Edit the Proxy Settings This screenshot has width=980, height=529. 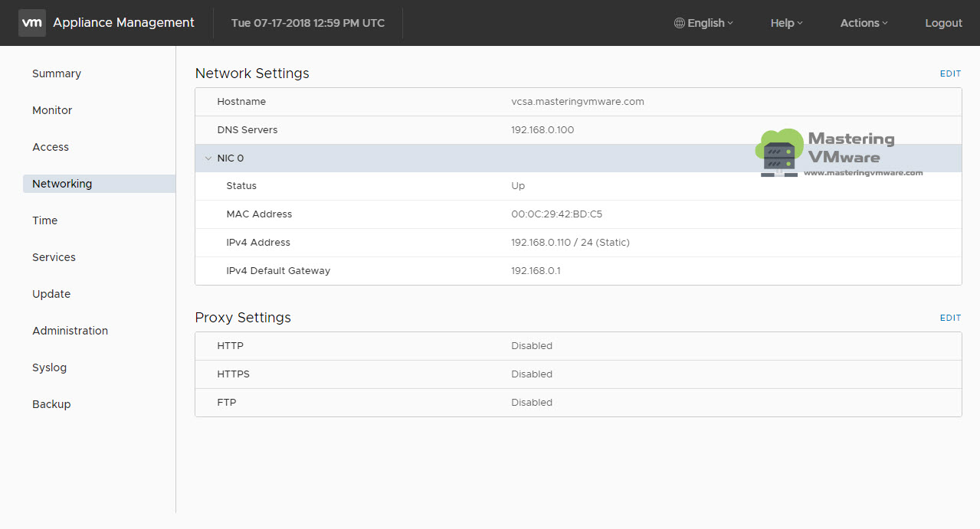[949, 318]
